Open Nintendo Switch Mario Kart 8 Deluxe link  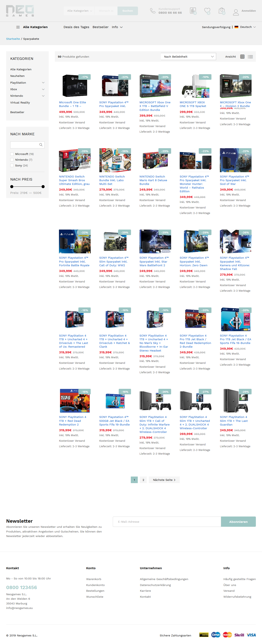[x=153, y=180]
